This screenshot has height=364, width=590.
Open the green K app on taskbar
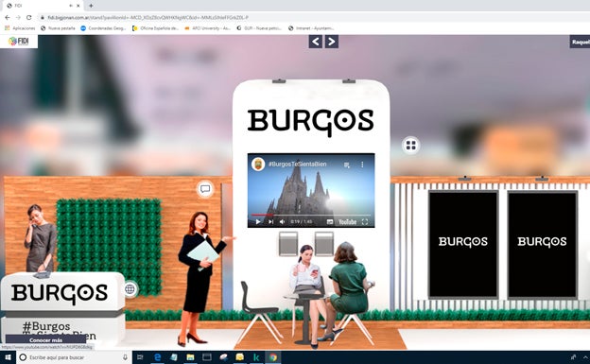pyautogui.click(x=256, y=357)
